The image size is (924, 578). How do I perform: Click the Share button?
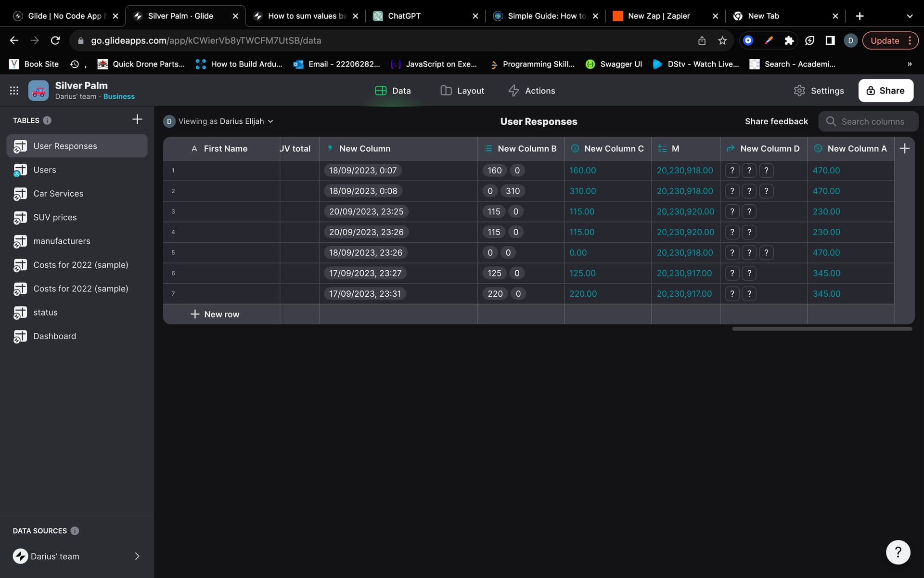point(885,91)
